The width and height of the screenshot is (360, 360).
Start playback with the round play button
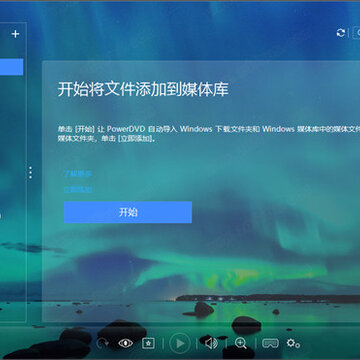[180, 343]
